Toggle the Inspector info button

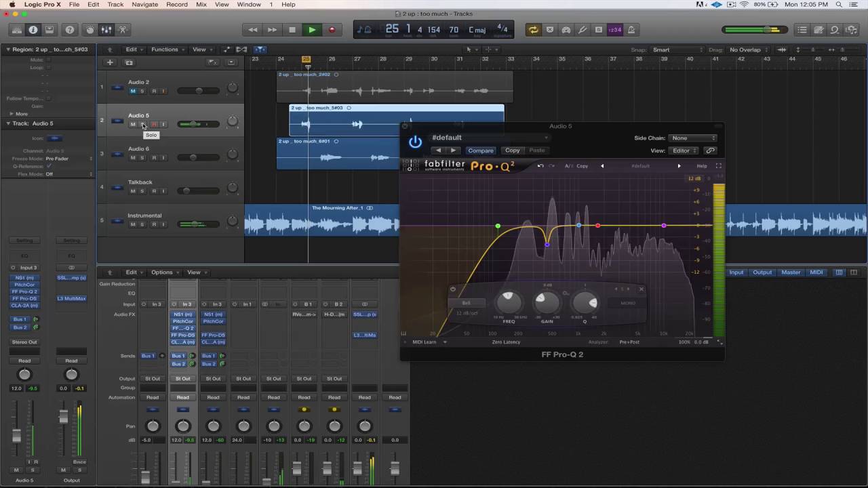pyautogui.click(x=33, y=30)
